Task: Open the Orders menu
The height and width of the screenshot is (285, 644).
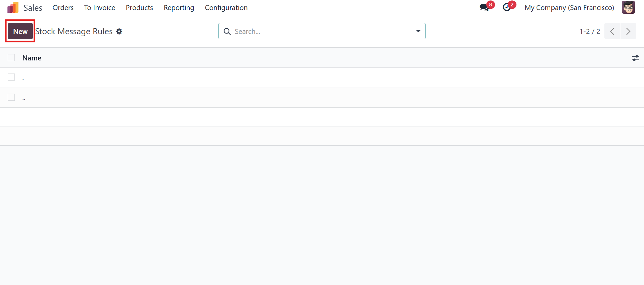Action: point(63,8)
